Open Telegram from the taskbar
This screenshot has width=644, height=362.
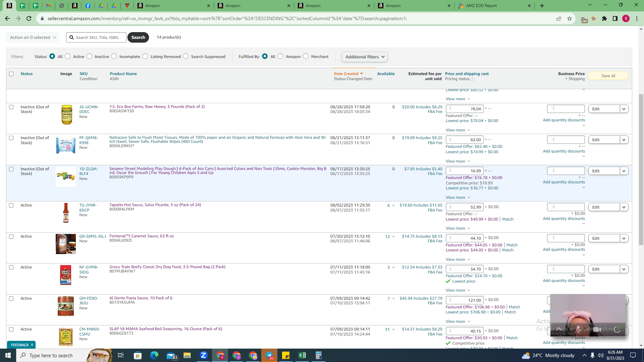tap(269, 355)
